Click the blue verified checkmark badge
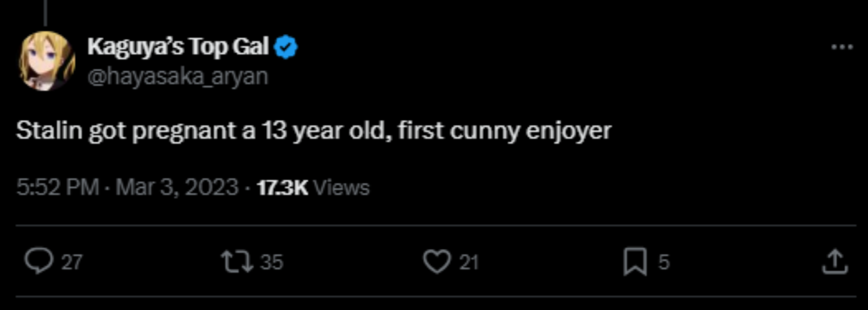The width and height of the screenshot is (868, 310). click(287, 48)
